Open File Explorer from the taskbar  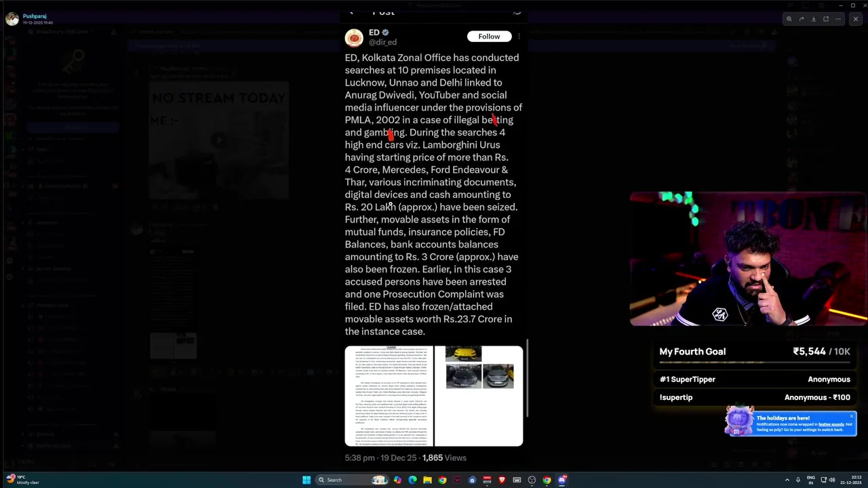click(x=427, y=480)
